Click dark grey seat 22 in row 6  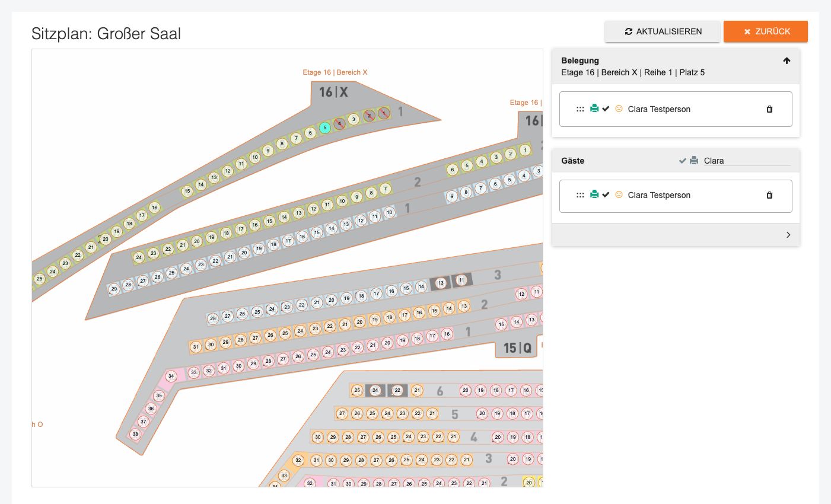click(x=397, y=390)
